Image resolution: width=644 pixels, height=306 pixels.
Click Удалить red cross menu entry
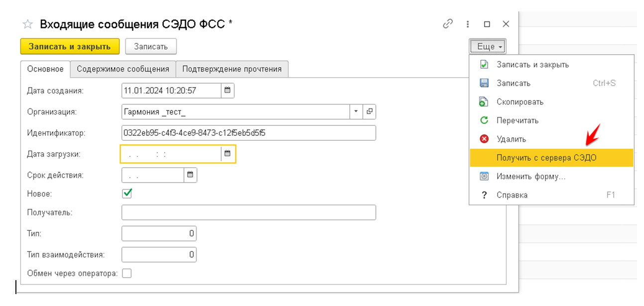tap(511, 139)
